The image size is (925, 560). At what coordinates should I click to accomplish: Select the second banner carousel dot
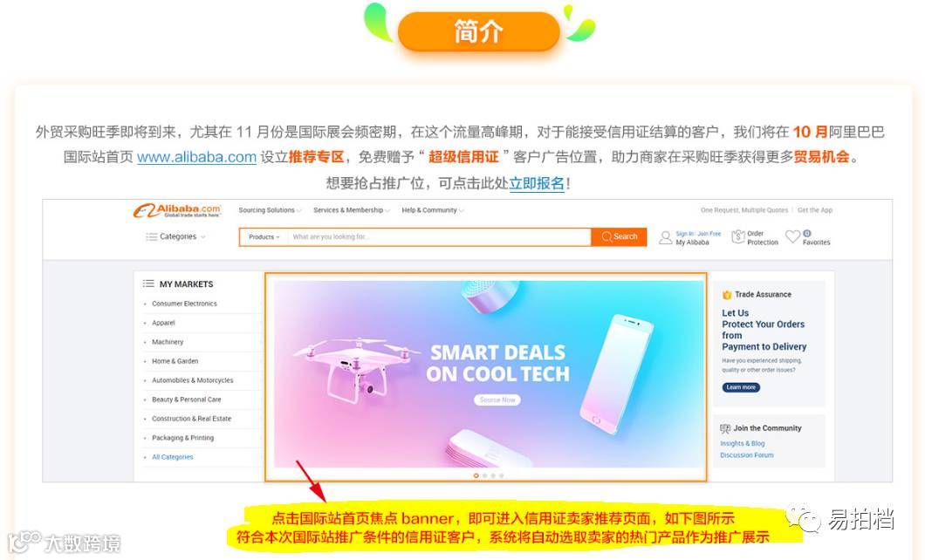pyautogui.click(x=485, y=475)
